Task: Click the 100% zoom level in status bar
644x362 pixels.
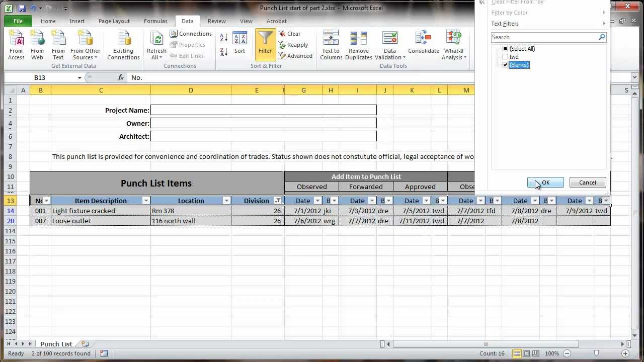Action: click(552, 353)
